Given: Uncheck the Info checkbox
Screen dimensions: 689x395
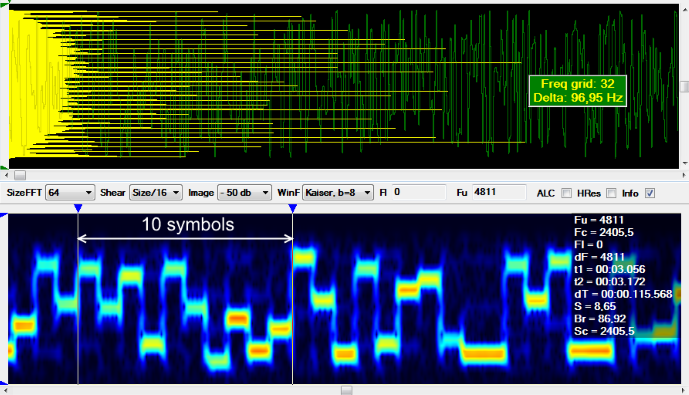Looking at the screenshot, I should coord(650,193).
